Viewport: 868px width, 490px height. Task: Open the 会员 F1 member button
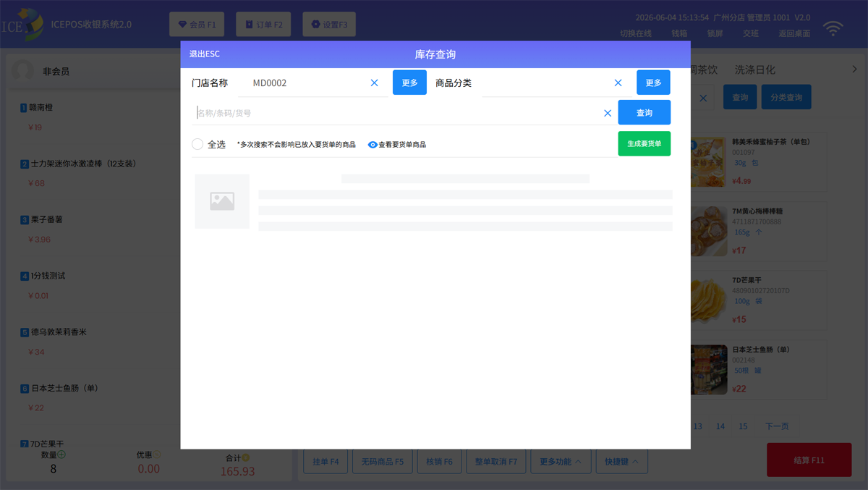click(197, 25)
